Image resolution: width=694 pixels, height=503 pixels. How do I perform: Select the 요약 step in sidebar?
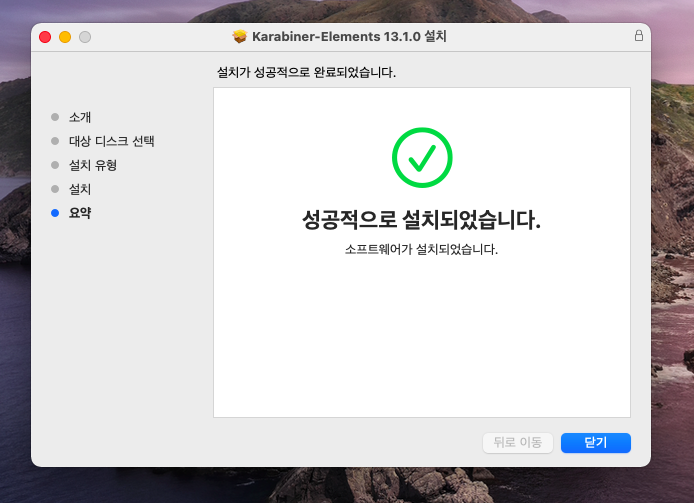(80, 213)
